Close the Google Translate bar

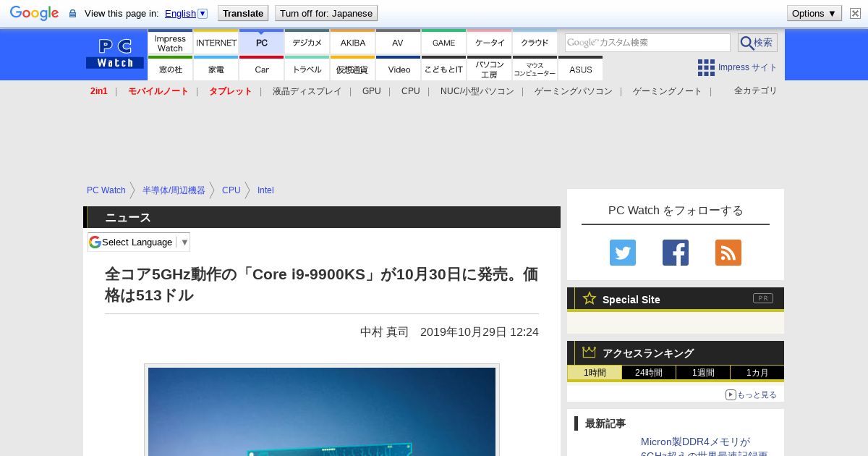pyautogui.click(x=855, y=13)
